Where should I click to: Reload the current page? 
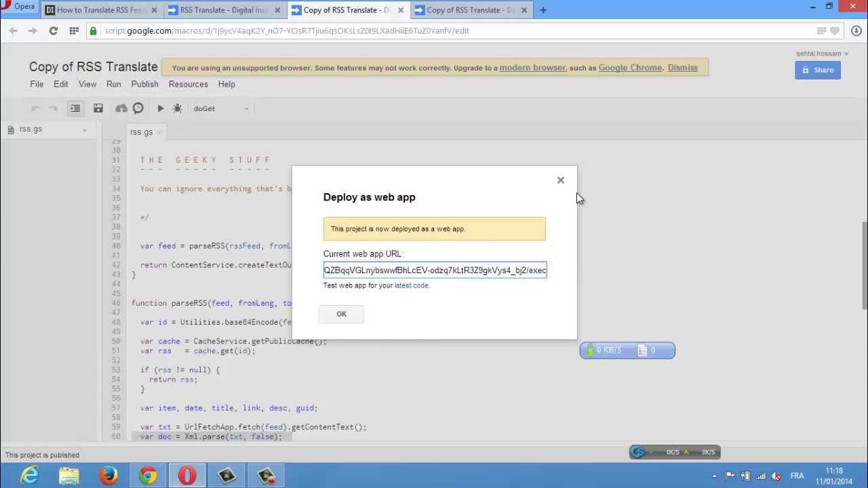[54, 30]
